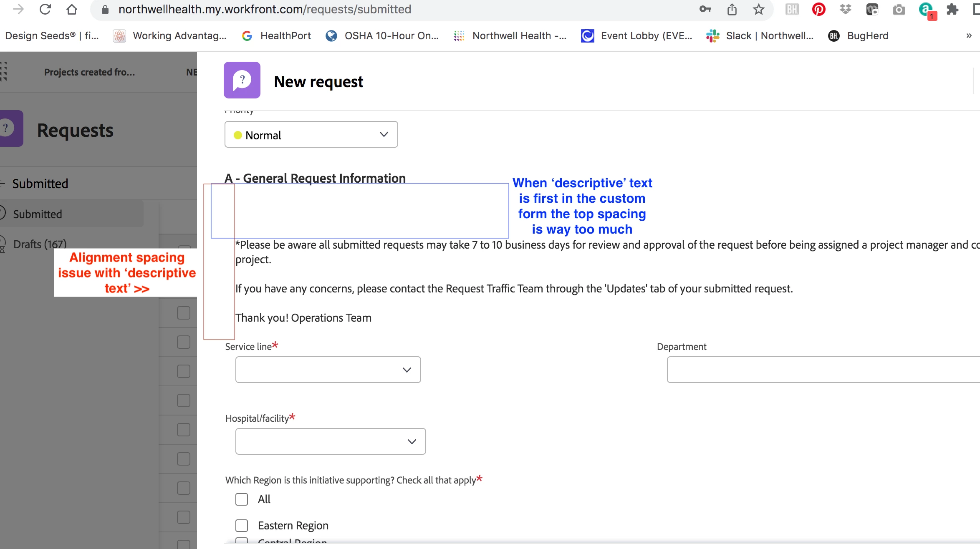Open the Dropbox extension icon
This screenshot has height=549, width=980.
click(x=845, y=9)
